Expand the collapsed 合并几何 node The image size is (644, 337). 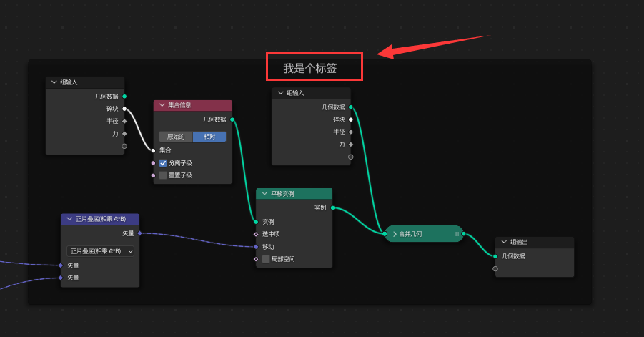click(x=394, y=233)
